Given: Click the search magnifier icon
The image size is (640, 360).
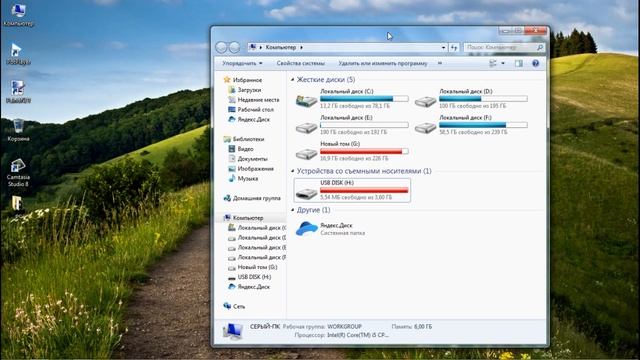Looking at the screenshot, I should coord(540,47).
